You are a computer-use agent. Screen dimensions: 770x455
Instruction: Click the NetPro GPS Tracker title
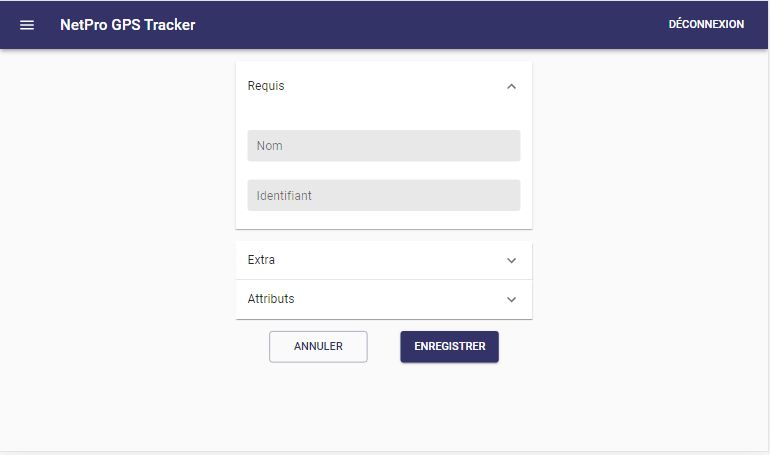click(128, 25)
